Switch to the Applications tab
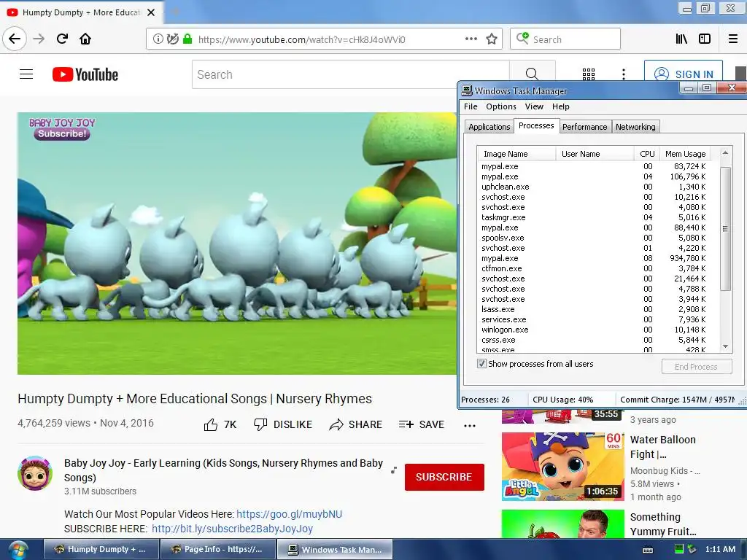This screenshot has width=747, height=560. [489, 127]
